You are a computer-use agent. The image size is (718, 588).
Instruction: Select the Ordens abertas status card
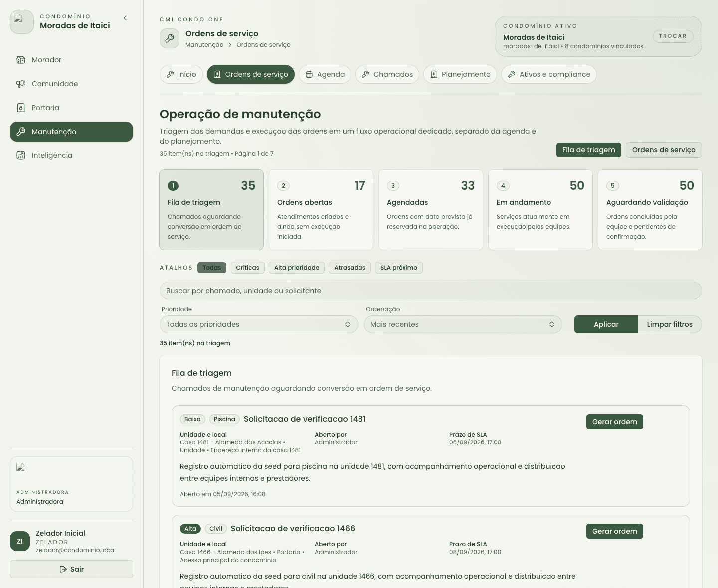coord(321,210)
